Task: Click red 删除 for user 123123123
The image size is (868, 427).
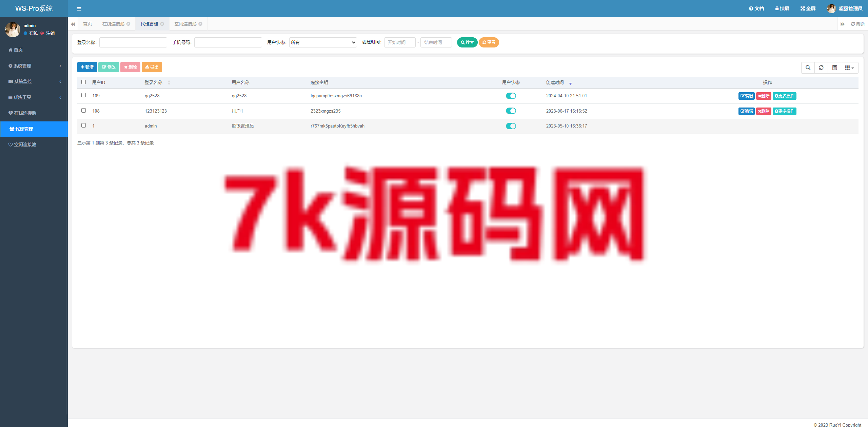Action: click(764, 111)
